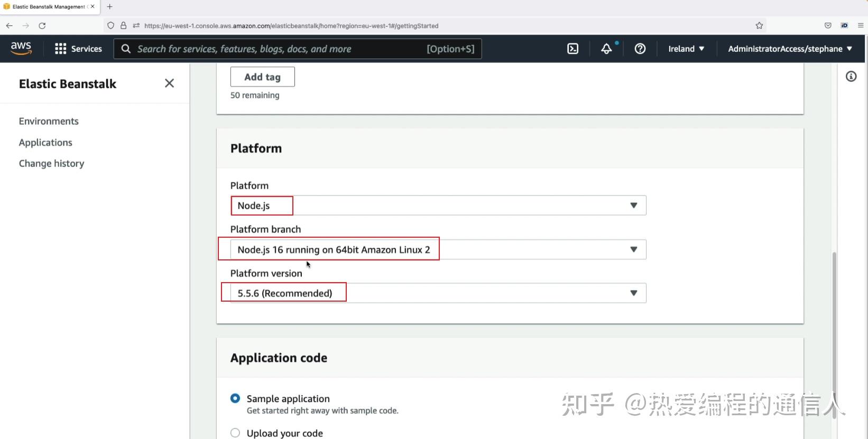Go back in the browser
The height and width of the screenshot is (439, 868).
tap(10, 25)
